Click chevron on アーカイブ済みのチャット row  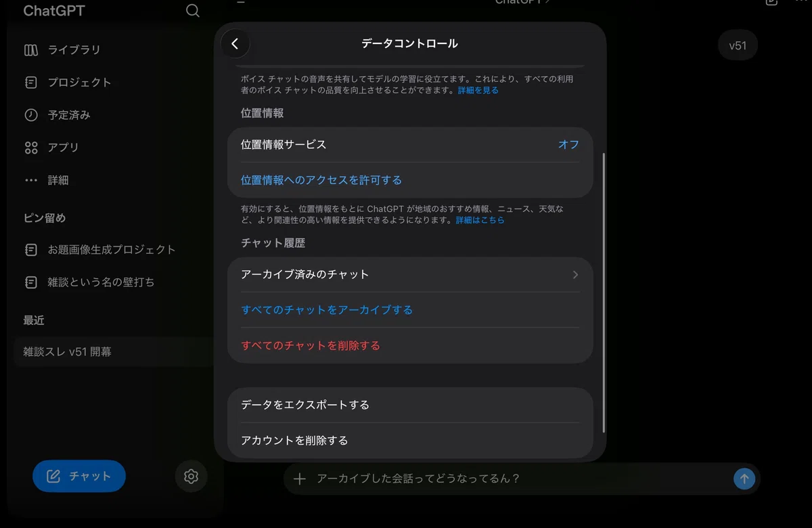575,275
